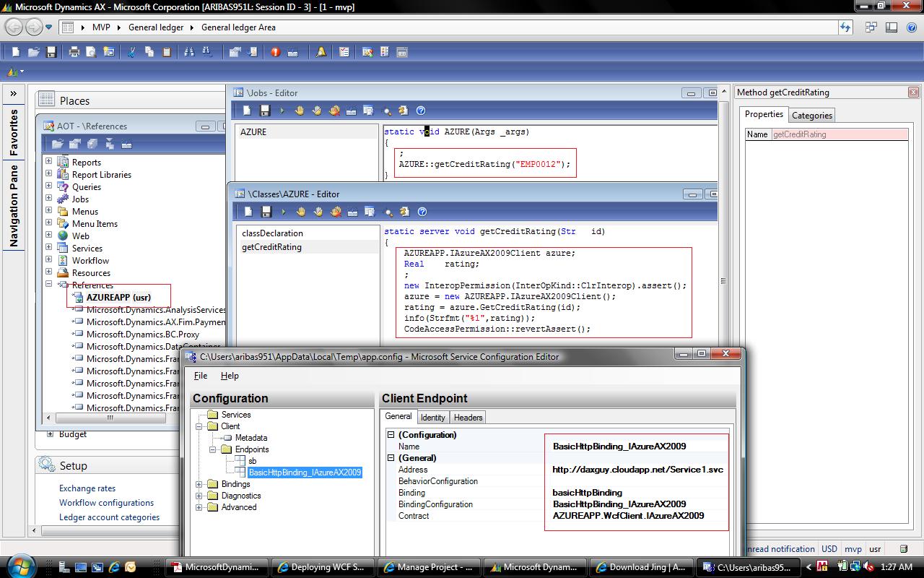This screenshot has width=924, height=578.
Task: Click red alert icon in main toolbar
Action: point(275,52)
